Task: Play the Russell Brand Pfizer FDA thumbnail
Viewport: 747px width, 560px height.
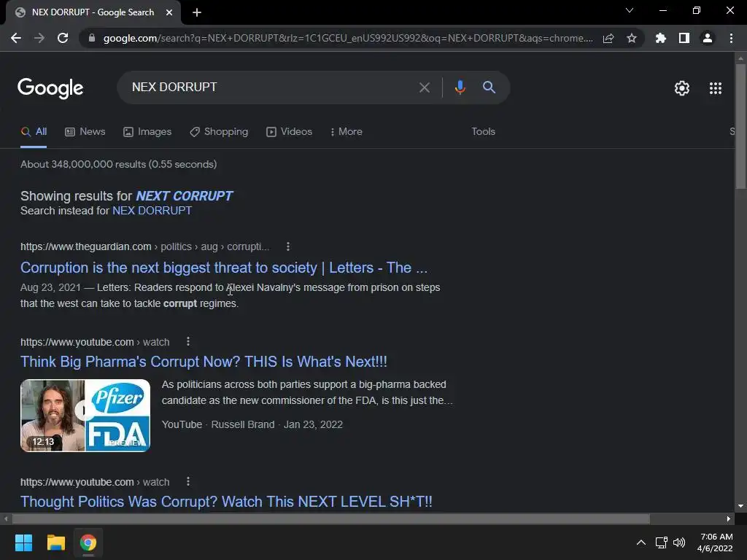Action: 85,415
